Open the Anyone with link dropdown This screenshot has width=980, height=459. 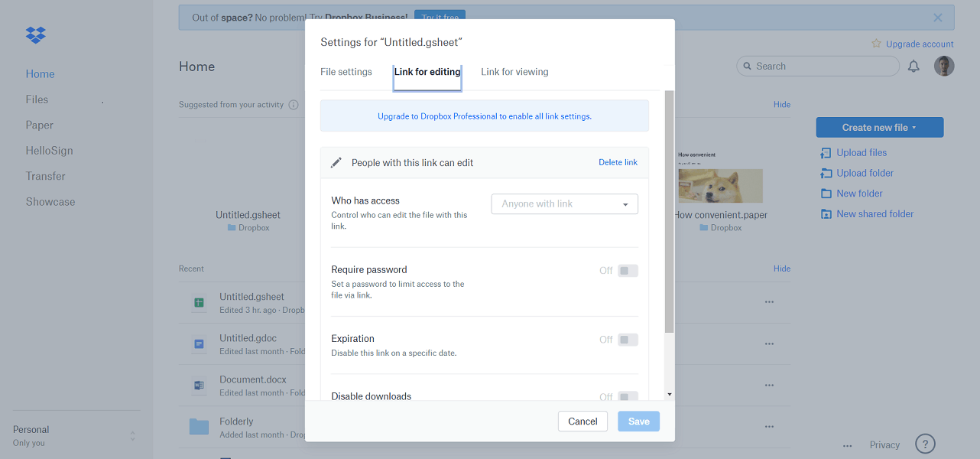click(564, 203)
